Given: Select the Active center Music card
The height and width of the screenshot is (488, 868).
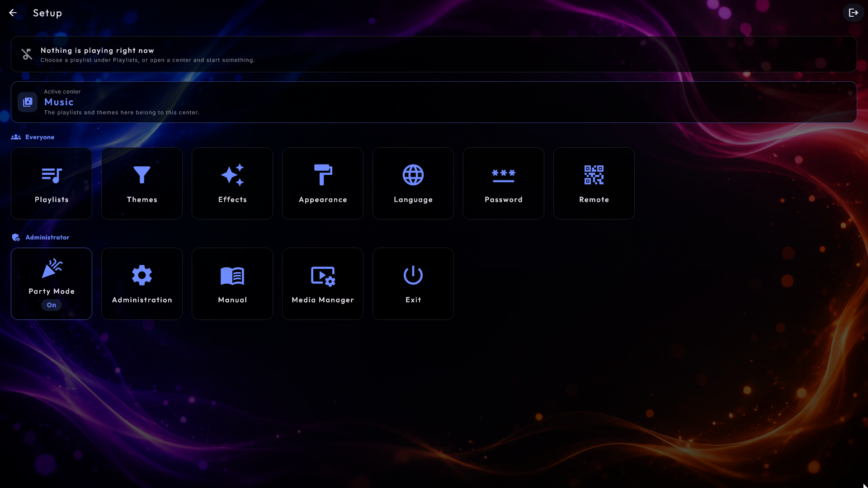Looking at the screenshot, I should 434,102.
